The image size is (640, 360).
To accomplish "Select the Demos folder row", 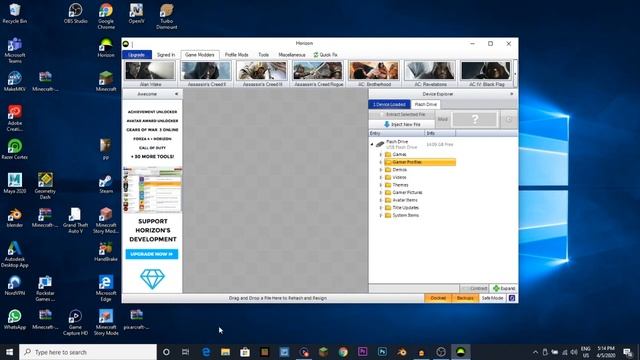I will [x=396, y=170].
